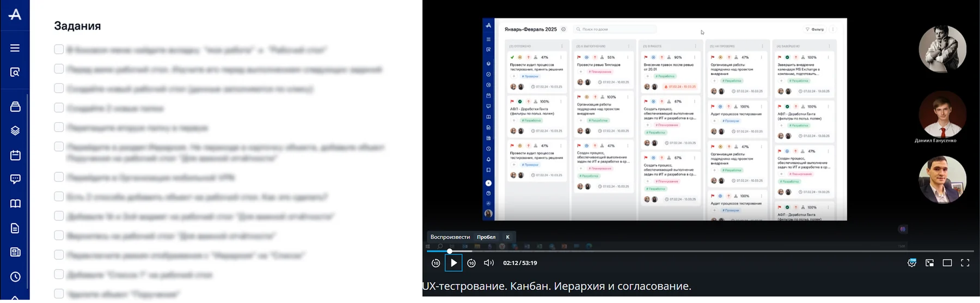
Task: Check the tenth checkbox under Задания
Action: click(59, 235)
